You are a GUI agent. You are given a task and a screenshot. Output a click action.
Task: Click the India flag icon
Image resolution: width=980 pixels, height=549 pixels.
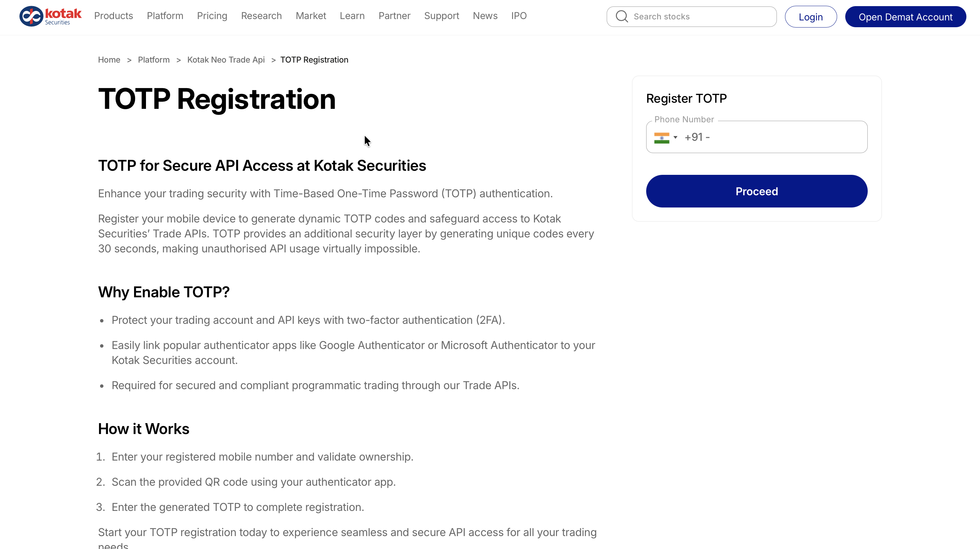661,138
